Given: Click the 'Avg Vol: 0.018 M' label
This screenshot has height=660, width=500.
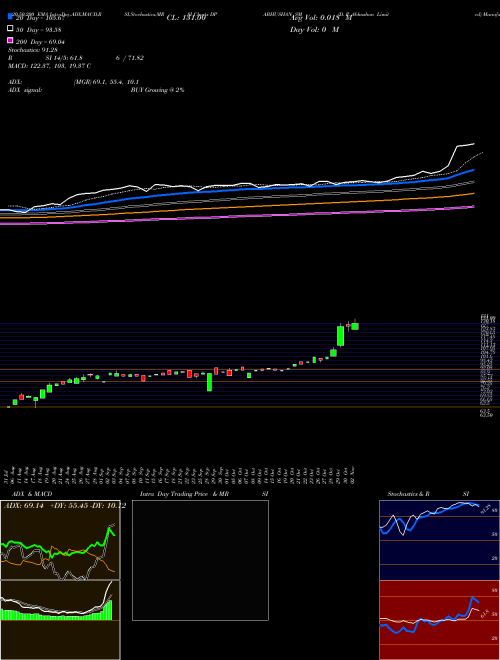Looking at the screenshot, I should click(321, 18).
